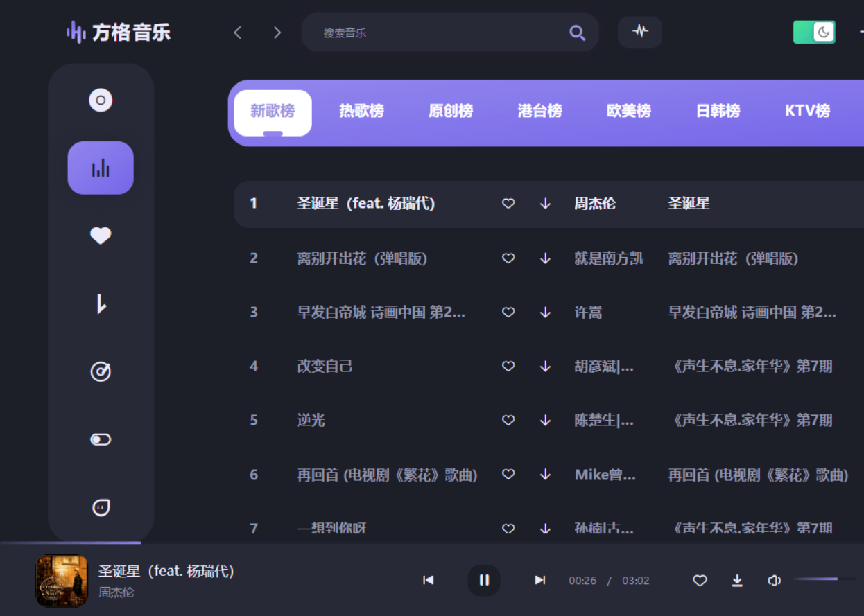Download 离别开出花 via its arrow icon
The image size is (864, 616).
[545, 258]
